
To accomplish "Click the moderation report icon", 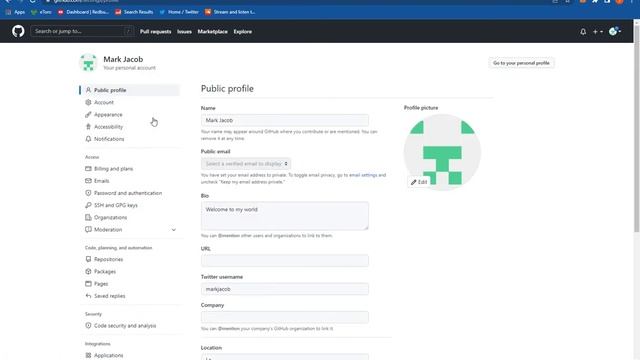I will tap(88, 229).
